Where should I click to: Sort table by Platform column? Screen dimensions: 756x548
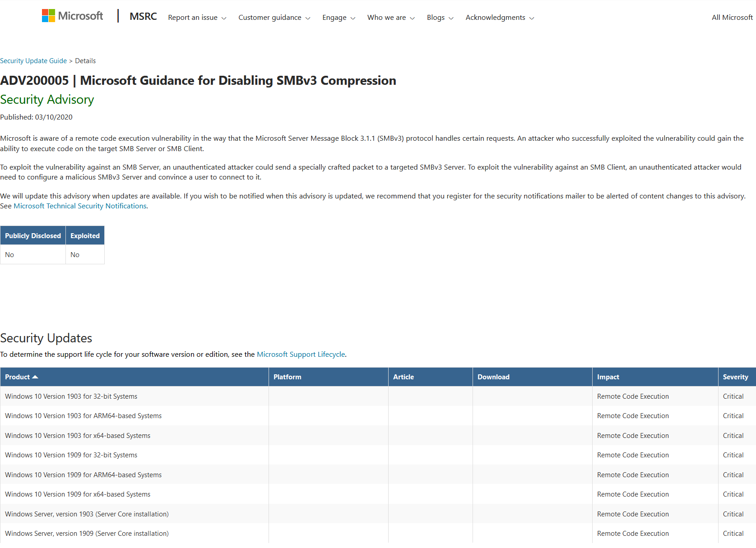[329, 377]
